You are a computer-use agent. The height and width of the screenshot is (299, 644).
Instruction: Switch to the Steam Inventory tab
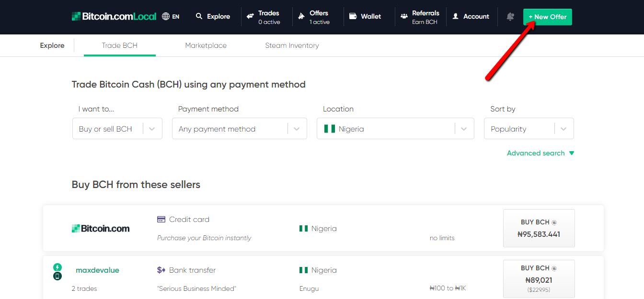tap(292, 45)
